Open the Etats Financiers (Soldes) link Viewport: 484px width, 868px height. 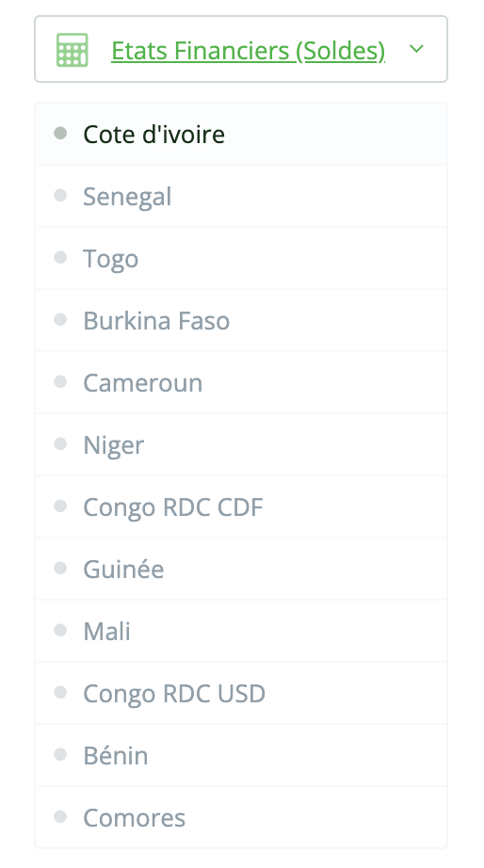pyautogui.click(x=248, y=51)
